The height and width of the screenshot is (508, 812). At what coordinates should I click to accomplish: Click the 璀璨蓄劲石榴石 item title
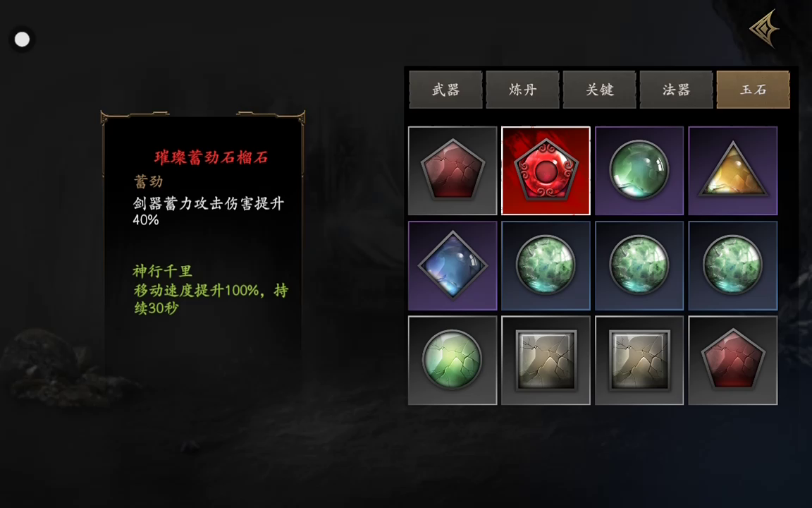point(211,157)
